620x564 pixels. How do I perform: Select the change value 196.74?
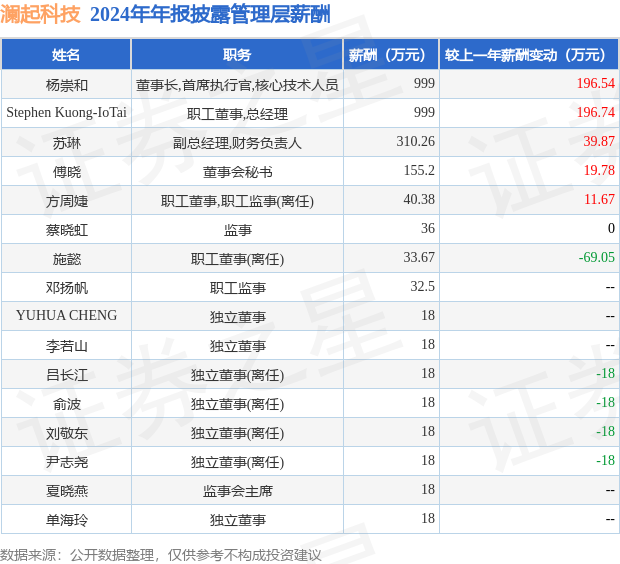tap(595, 112)
